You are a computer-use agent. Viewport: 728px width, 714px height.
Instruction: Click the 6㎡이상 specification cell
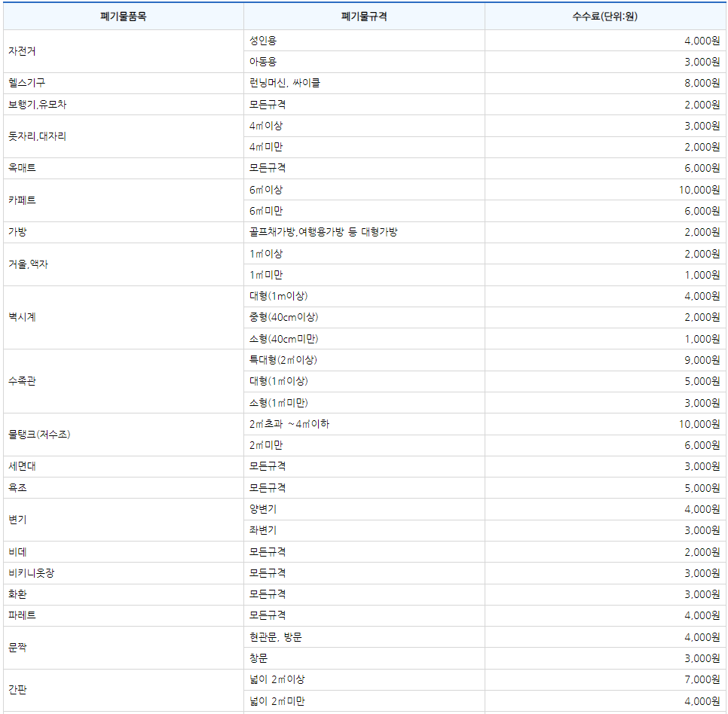coord(365,190)
